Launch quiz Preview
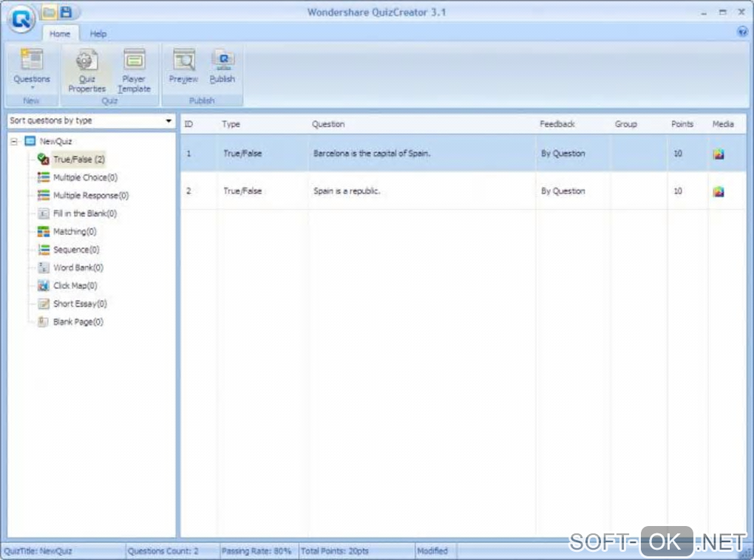 click(x=183, y=66)
